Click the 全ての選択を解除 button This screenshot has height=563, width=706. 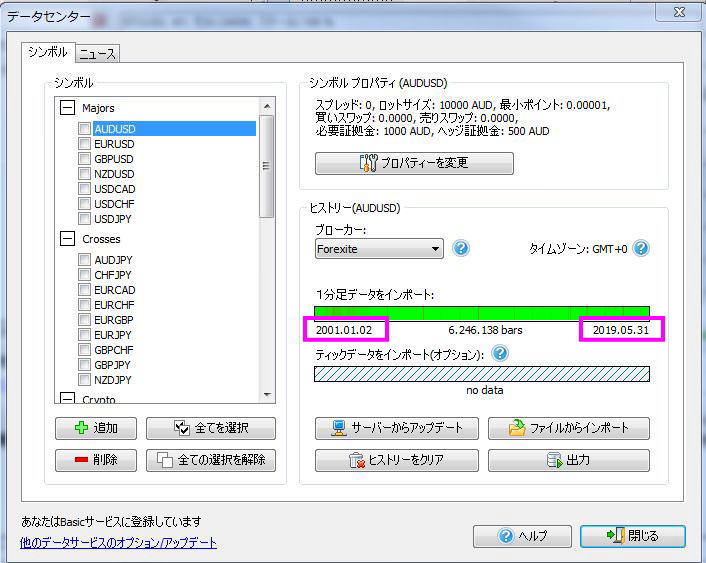(211, 460)
